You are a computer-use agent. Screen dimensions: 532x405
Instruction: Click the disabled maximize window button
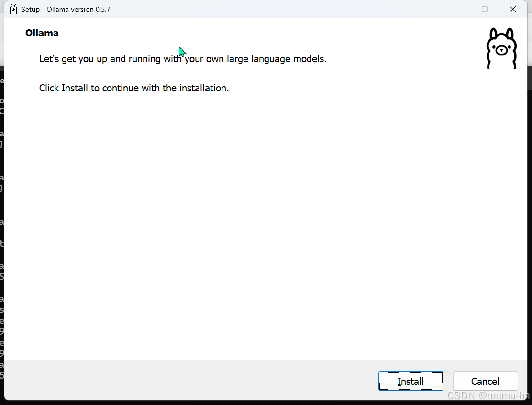click(x=485, y=9)
